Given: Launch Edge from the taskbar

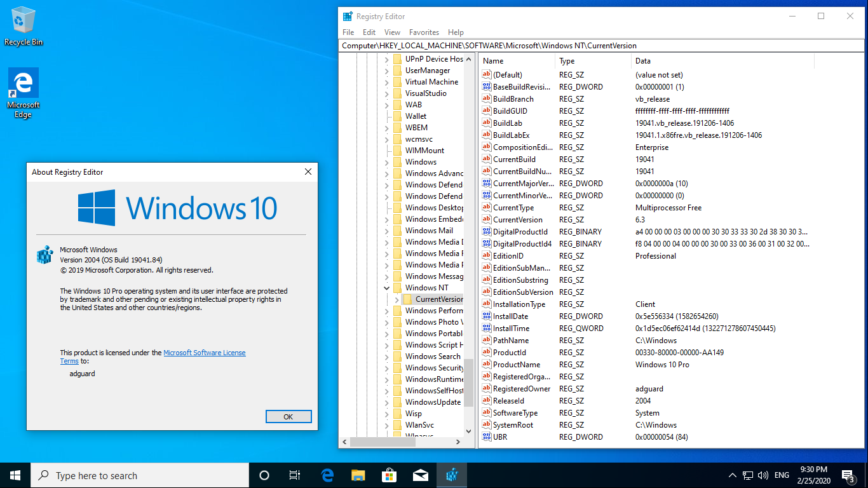Looking at the screenshot, I should (x=327, y=475).
